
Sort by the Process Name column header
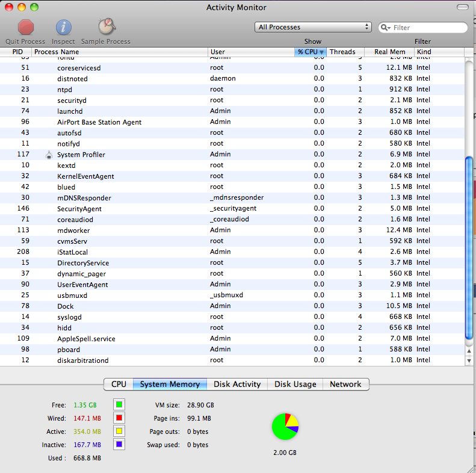(120, 52)
